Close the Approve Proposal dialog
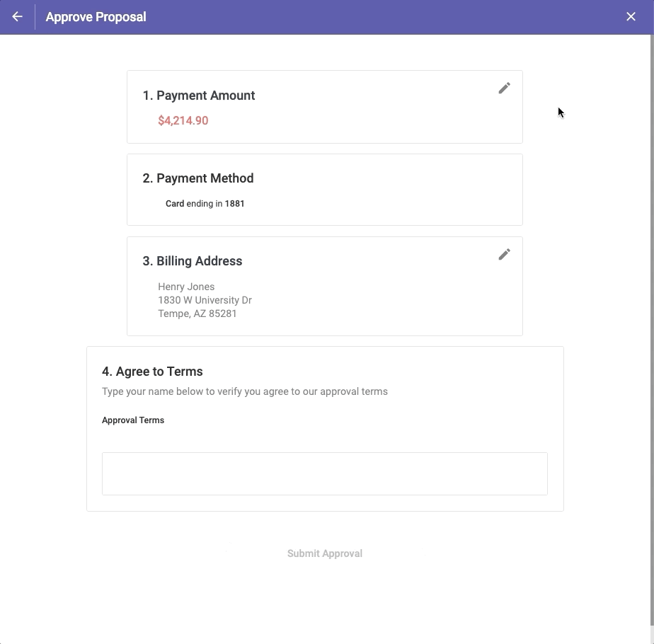Viewport: 654px width, 644px height. pyautogui.click(x=631, y=17)
